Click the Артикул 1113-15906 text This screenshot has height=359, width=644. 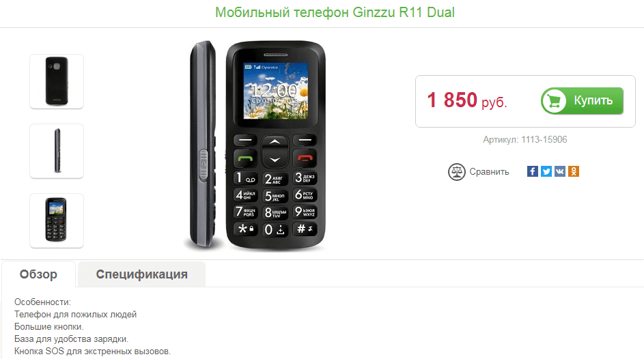pos(525,139)
